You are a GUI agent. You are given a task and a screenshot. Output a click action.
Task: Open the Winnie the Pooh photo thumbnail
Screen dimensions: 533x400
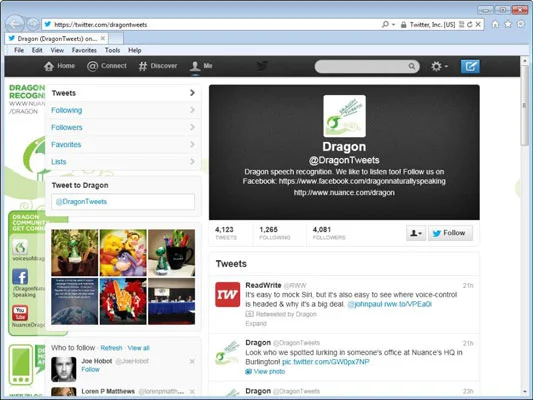pos(123,253)
